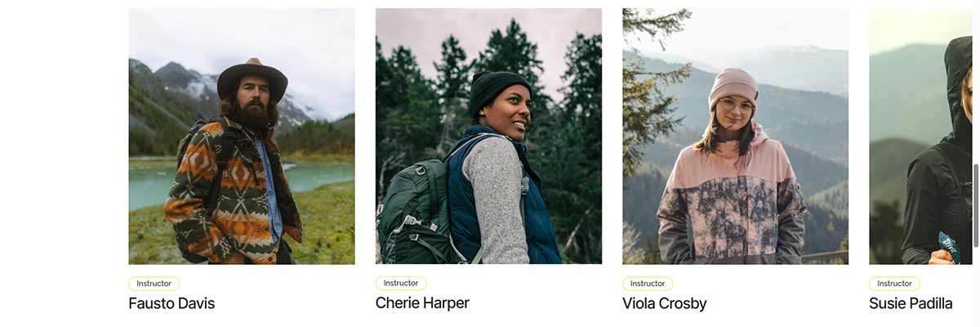Open the Fausto Davis name link
This screenshot has height=327, width=980.
point(171,303)
